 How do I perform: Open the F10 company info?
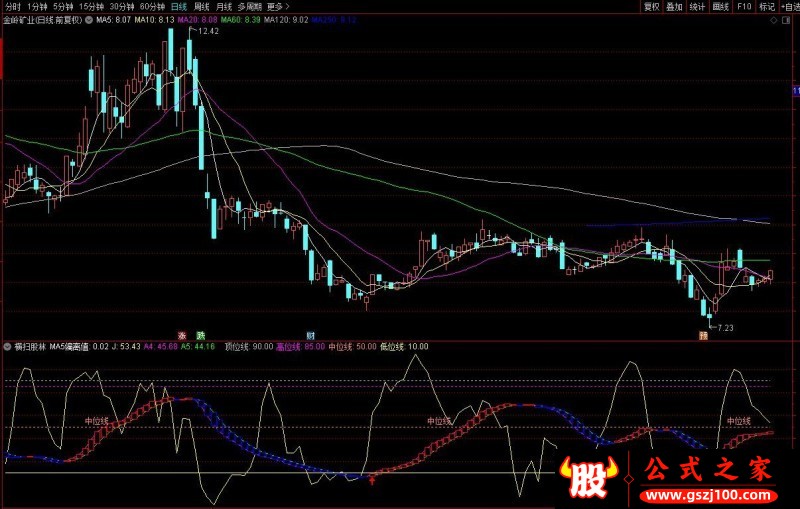tap(744, 6)
